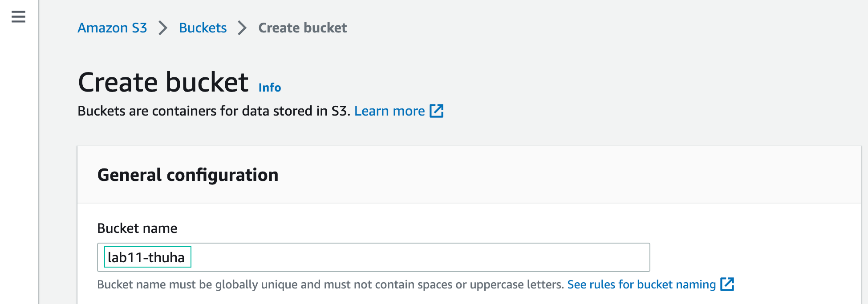The image size is (868, 304).
Task: Click the bucket name uniqueness hint text
Action: pos(329,284)
